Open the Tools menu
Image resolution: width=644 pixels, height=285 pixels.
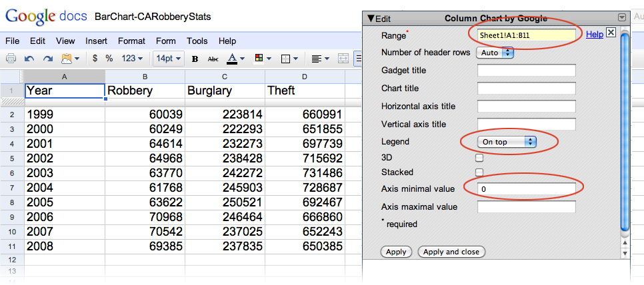[x=197, y=41]
